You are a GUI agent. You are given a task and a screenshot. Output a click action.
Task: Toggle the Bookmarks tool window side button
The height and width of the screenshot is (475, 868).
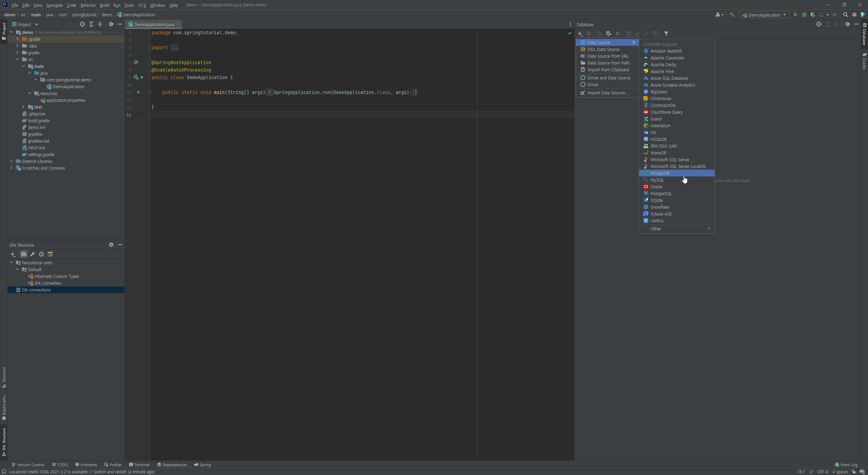click(4, 407)
